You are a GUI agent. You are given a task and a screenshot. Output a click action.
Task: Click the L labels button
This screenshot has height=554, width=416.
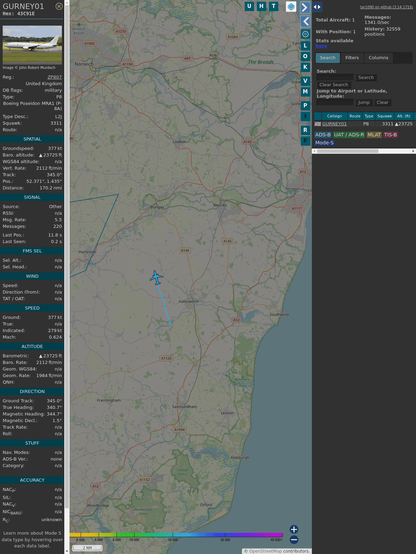coord(305,46)
